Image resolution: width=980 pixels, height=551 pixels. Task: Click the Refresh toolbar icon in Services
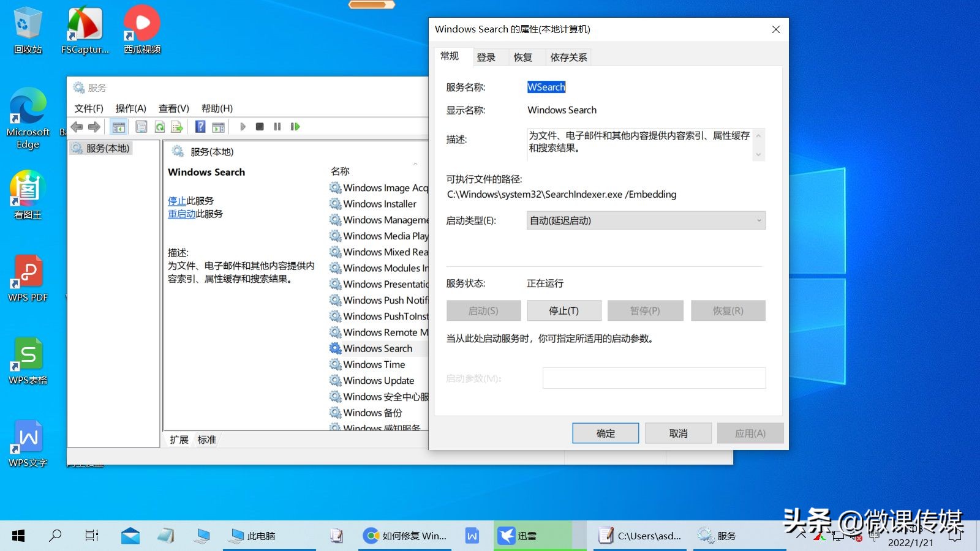coord(160,127)
